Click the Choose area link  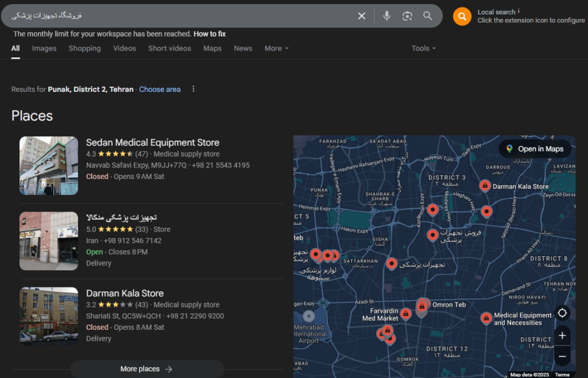tap(160, 89)
